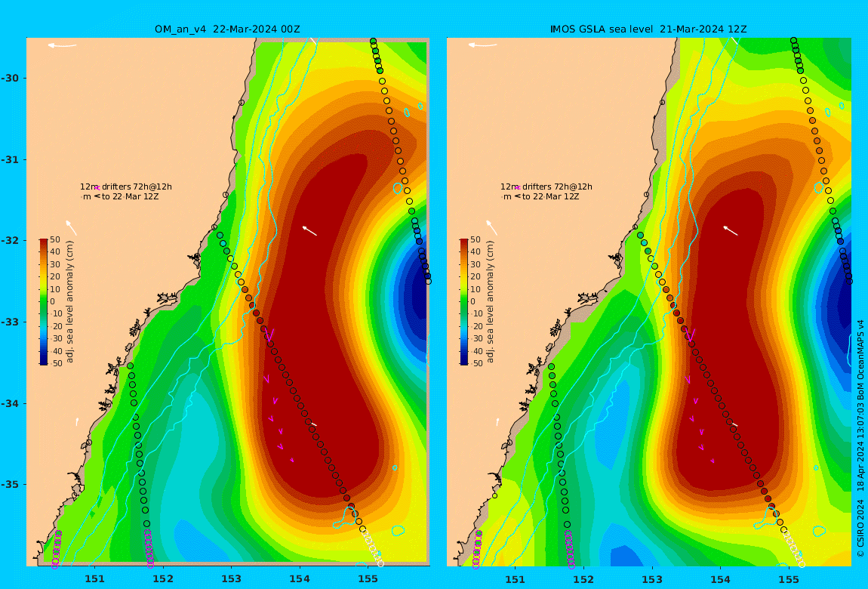Click longitude 154 under the IMOS GSLA map

pos(720,580)
